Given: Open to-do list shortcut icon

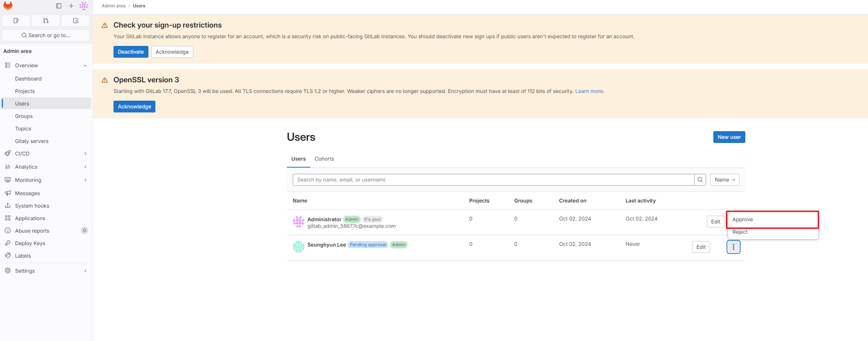Looking at the screenshot, I should tap(76, 21).
